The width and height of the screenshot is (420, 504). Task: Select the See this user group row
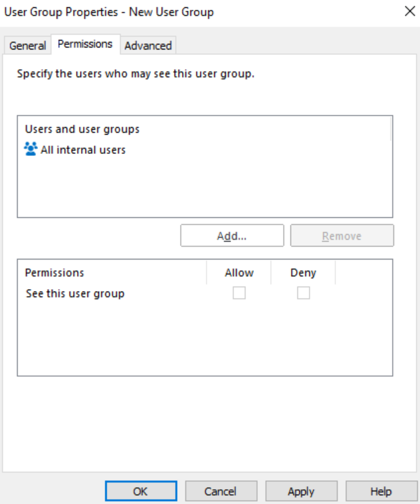[x=205, y=293]
